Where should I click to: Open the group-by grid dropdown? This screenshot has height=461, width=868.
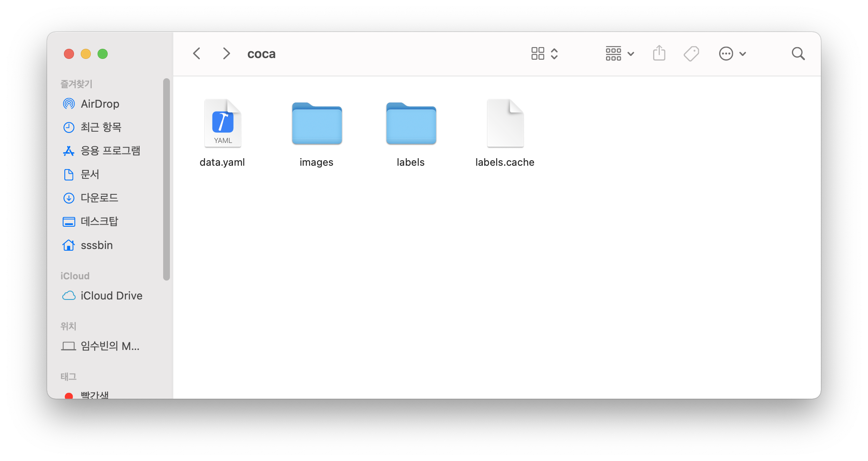click(619, 53)
